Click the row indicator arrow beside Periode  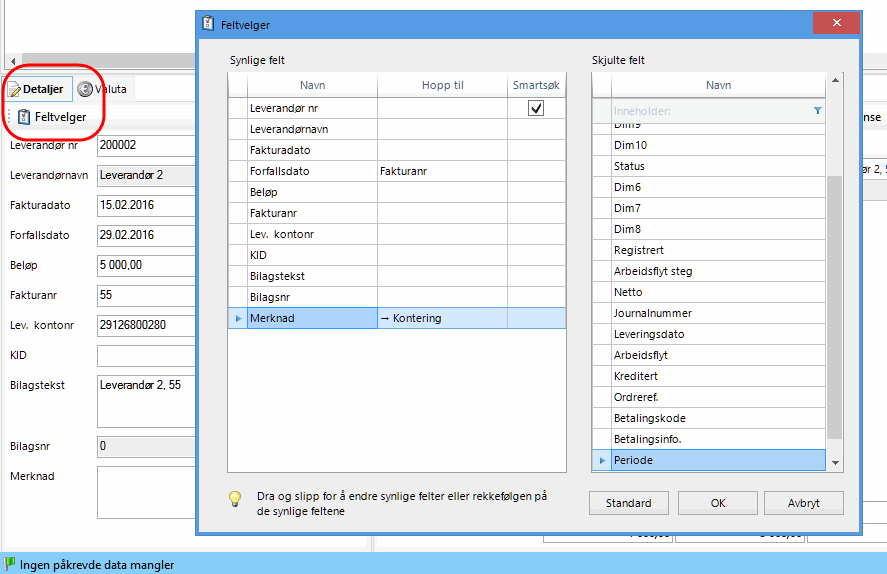click(x=601, y=460)
